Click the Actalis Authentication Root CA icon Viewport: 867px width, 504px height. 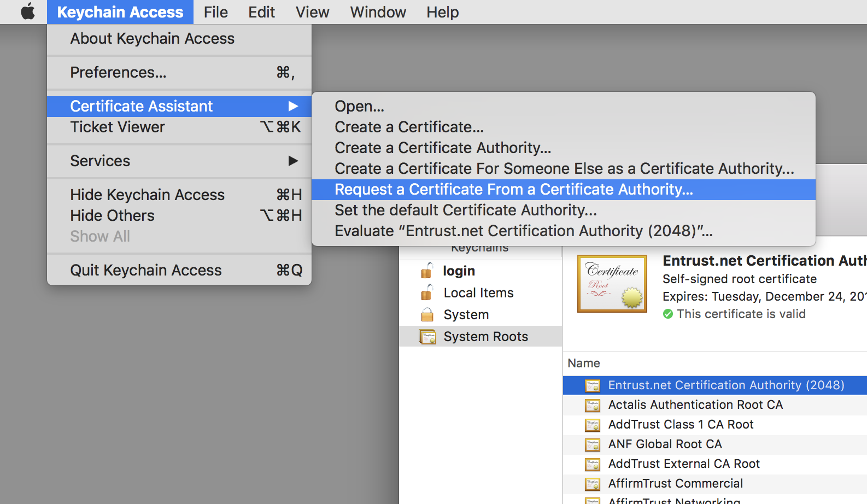[x=593, y=405]
